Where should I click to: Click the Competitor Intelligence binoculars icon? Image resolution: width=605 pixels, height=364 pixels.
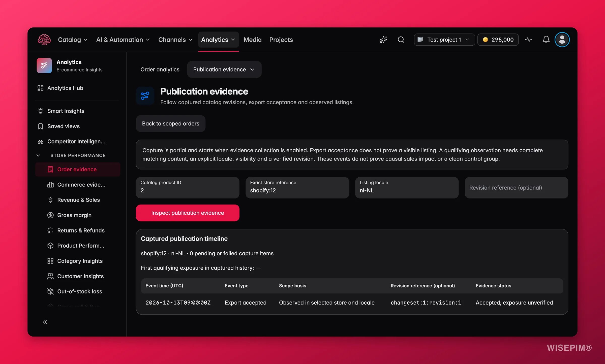coord(40,142)
